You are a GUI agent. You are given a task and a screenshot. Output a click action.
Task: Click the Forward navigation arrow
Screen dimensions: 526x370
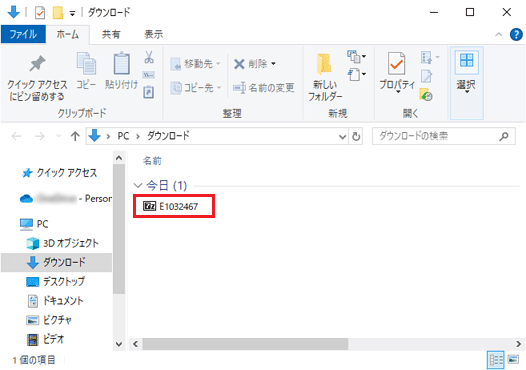pyautogui.click(x=40, y=136)
